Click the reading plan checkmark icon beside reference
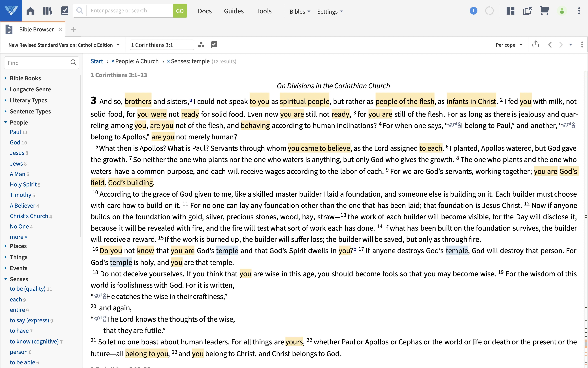This screenshot has width=588, height=368. (x=214, y=45)
